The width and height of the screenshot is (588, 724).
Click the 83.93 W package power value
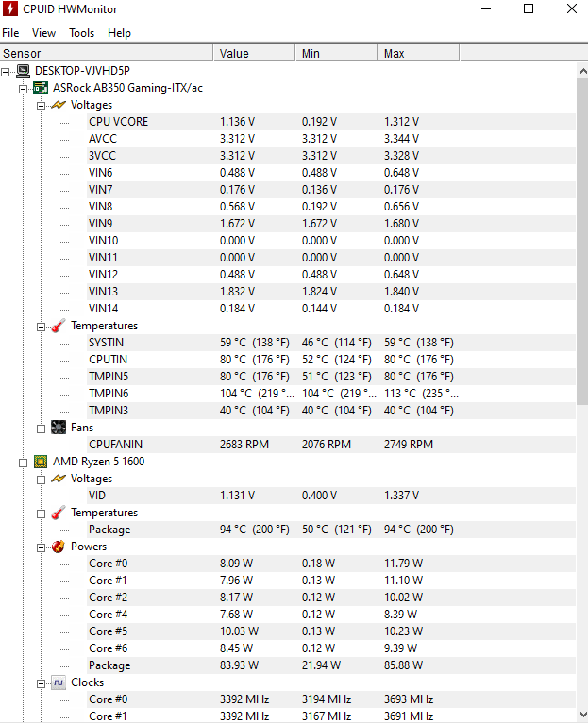coord(239,665)
